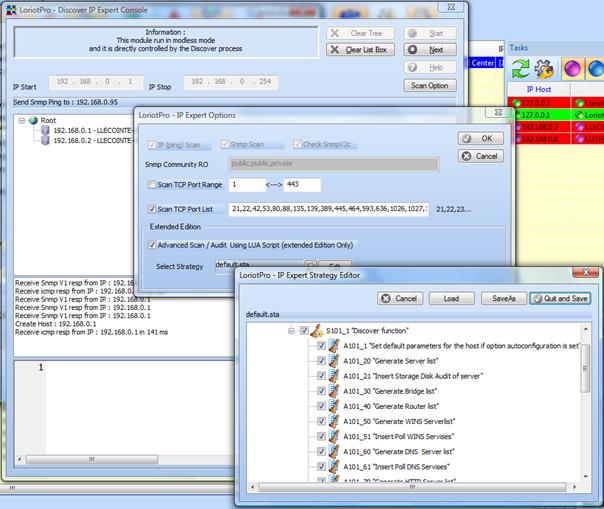Viewport: 604px width, 509px height.
Task: Click OK in IP Expert Options
Action: [x=481, y=138]
